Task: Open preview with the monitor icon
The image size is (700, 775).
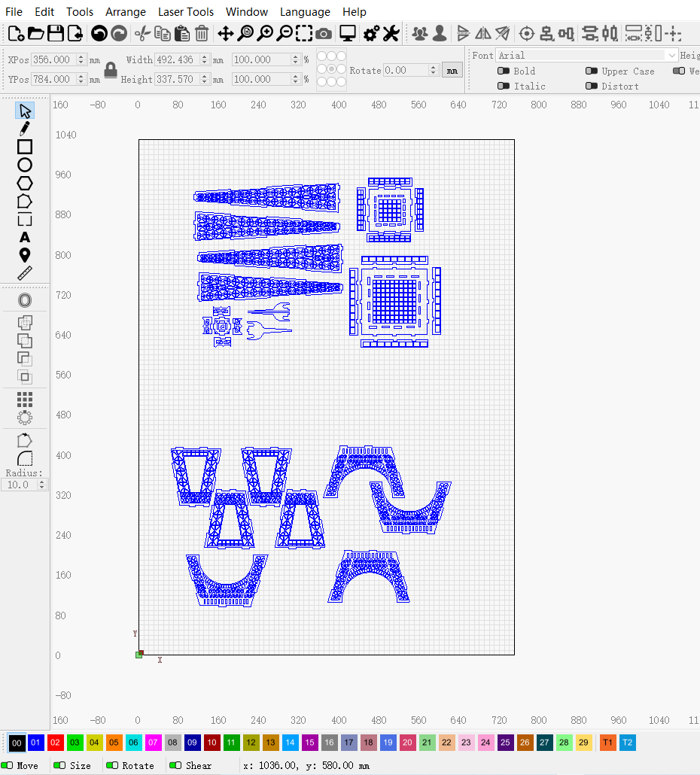Action: point(348,34)
